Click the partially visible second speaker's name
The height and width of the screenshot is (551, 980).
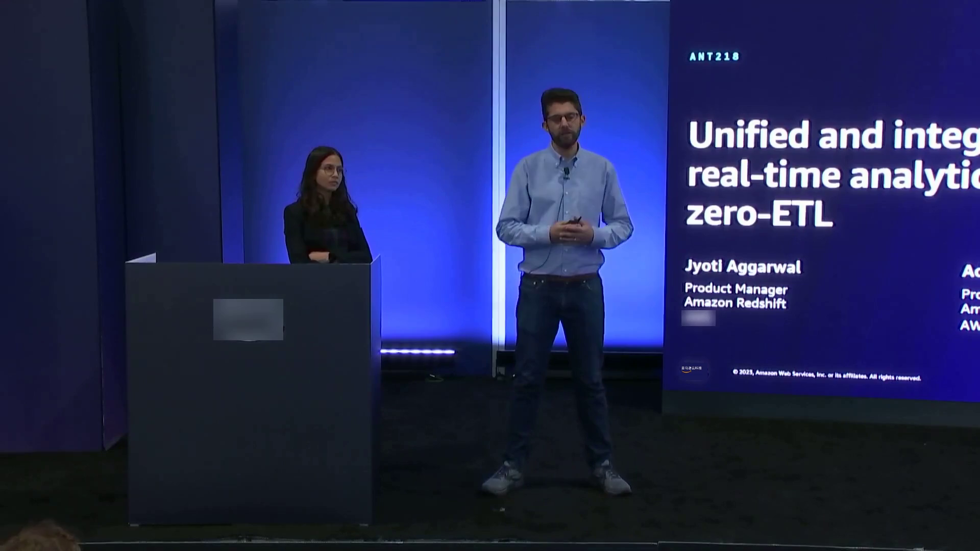970,271
